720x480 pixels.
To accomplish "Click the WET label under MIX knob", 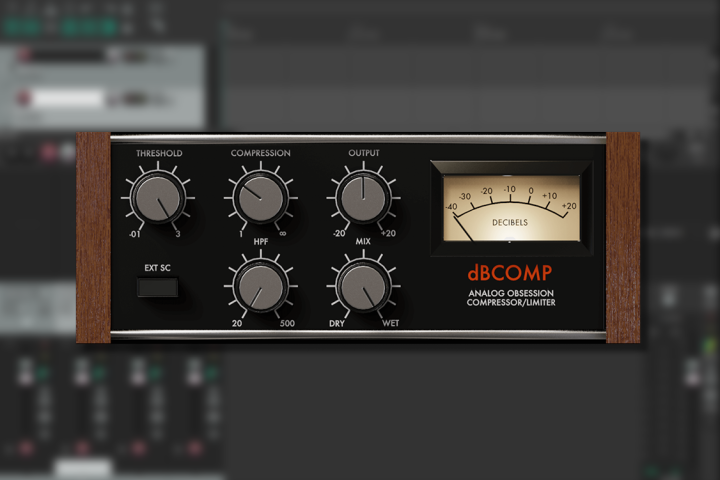I will click(x=391, y=323).
